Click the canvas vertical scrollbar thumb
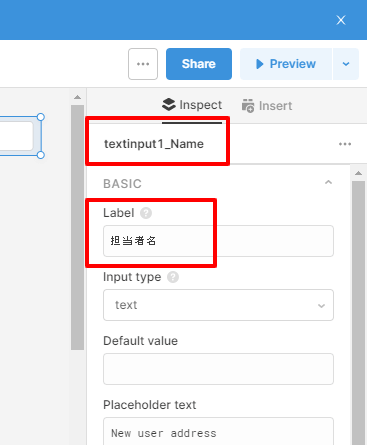Screen dimensions: 367x445 coord(77,227)
